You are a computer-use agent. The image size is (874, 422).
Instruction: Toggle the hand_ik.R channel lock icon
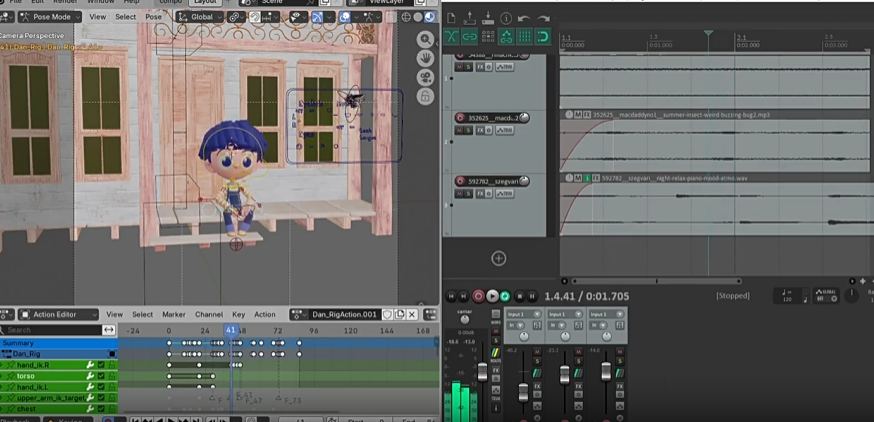(x=112, y=365)
